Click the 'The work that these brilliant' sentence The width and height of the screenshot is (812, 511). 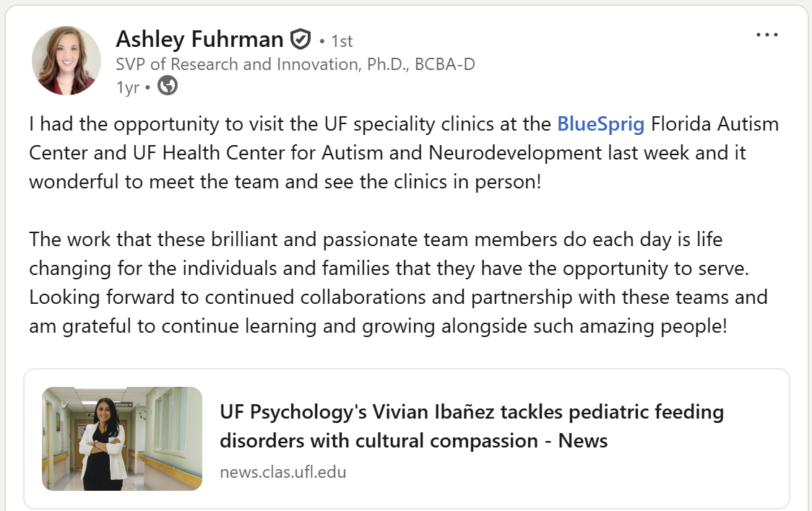(376, 240)
